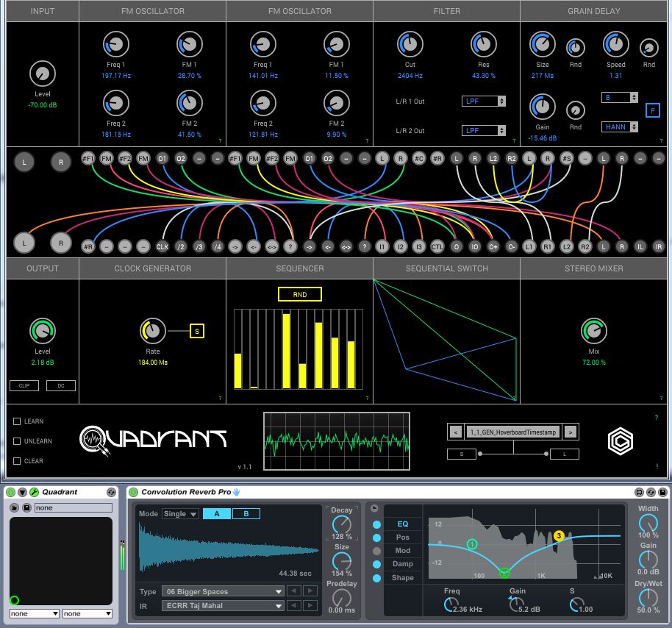Enable the CLEAR checkbox
Viewport: 672px width, 628px height.
point(17,461)
